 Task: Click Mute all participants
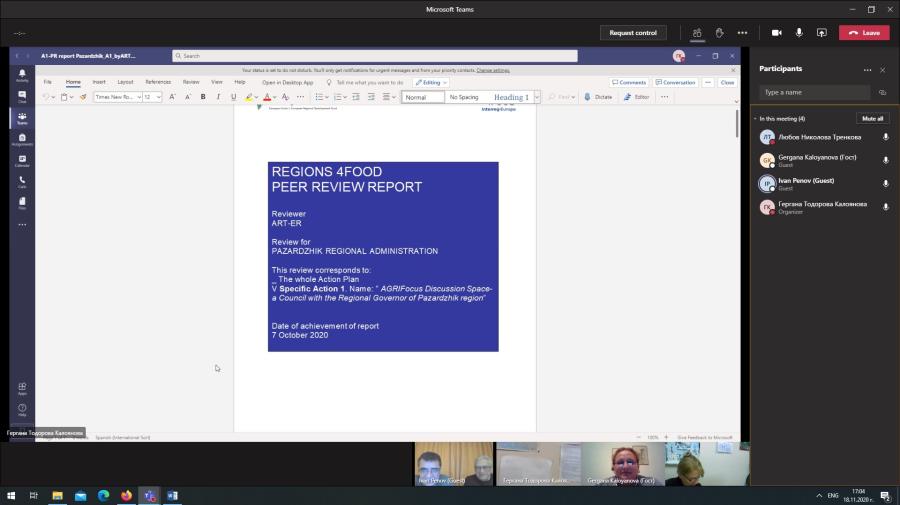click(872, 119)
